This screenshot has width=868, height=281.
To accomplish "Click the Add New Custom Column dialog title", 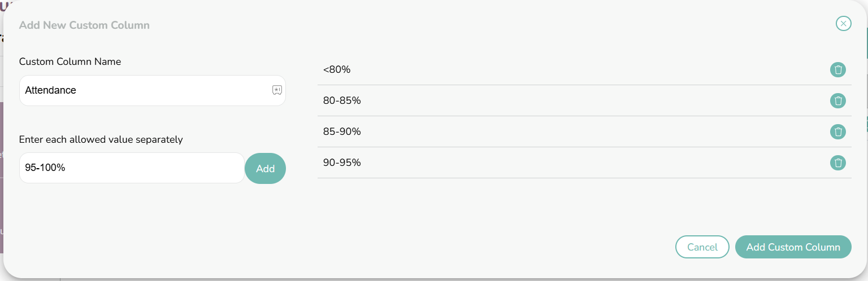I will click(84, 25).
